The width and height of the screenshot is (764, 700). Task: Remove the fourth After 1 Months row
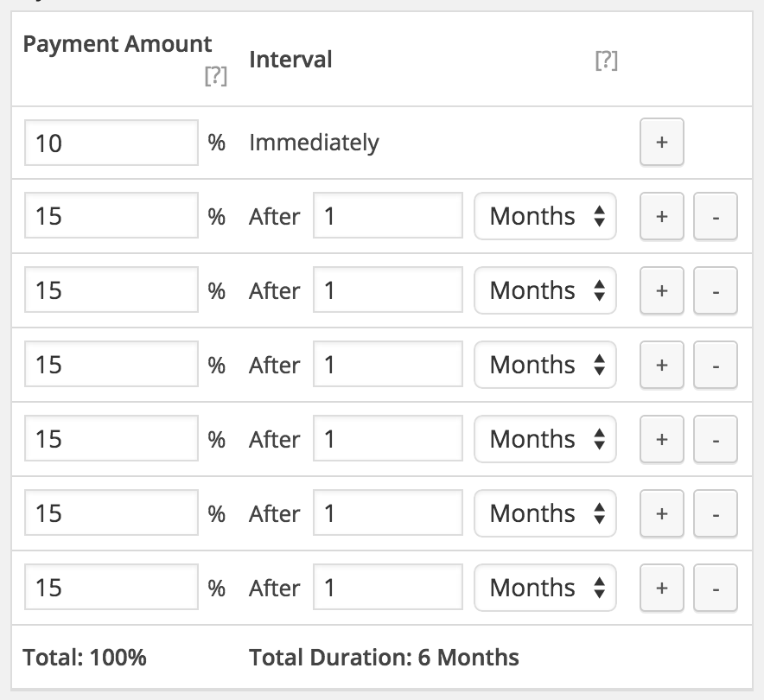click(715, 439)
